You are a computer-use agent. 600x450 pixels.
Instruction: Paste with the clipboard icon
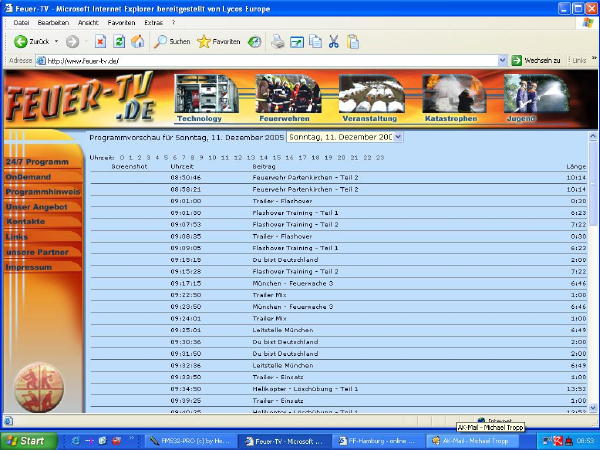tap(353, 41)
